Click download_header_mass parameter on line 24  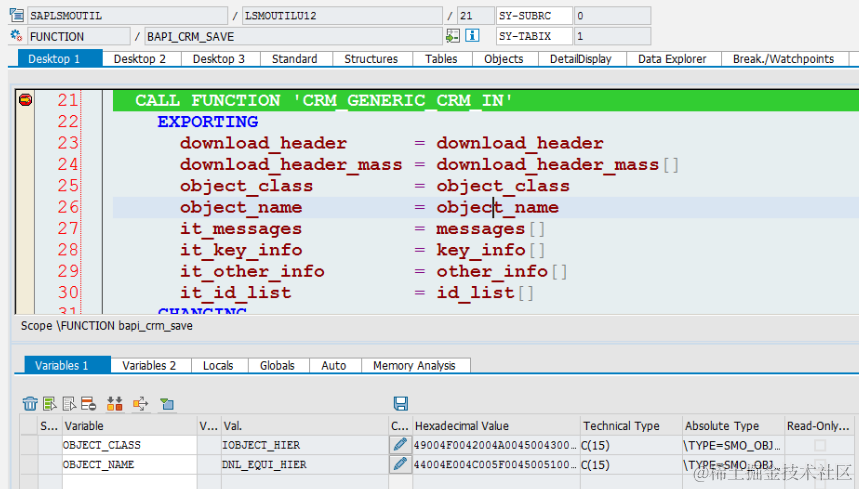click(291, 164)
